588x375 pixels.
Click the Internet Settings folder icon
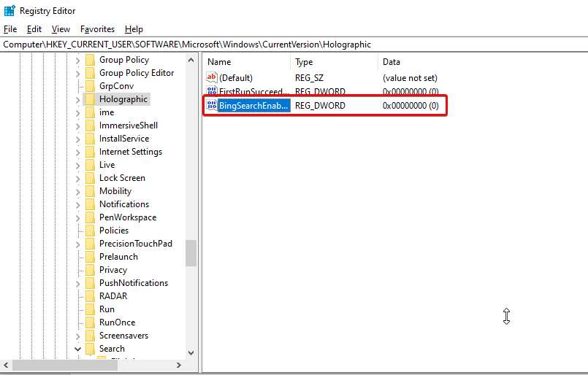click(90, 152)
